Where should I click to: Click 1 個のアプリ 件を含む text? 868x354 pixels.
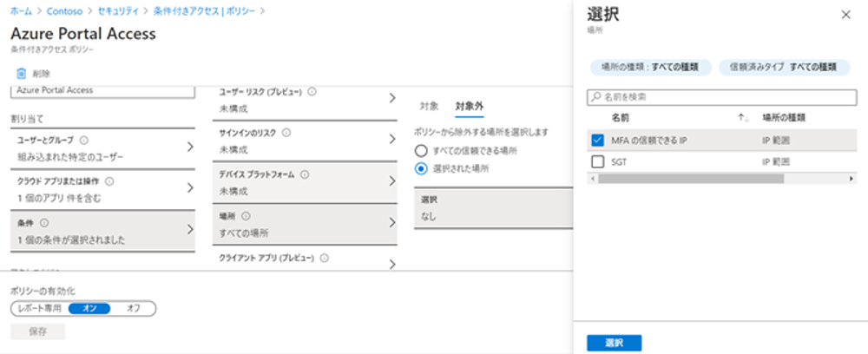click(x=59, y=198)
